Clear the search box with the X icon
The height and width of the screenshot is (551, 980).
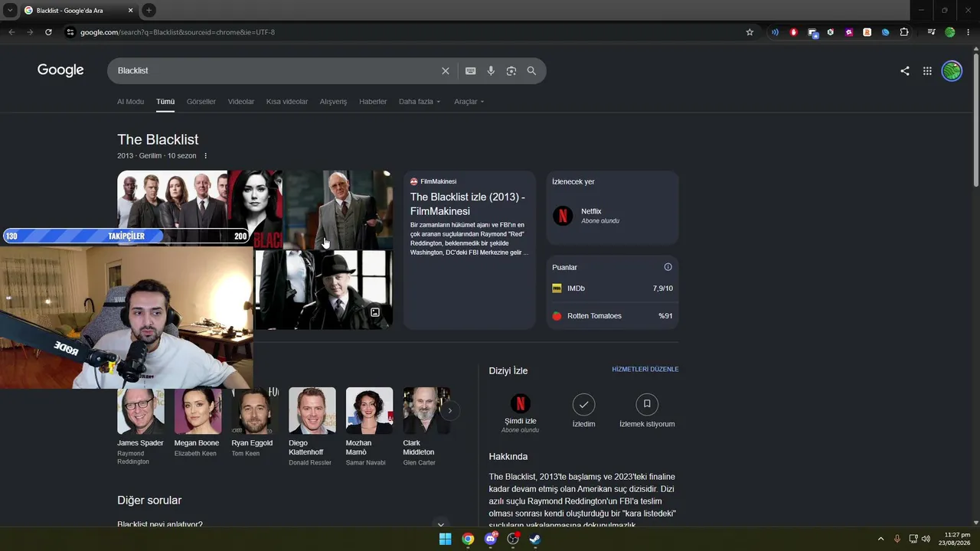pos(446,70)
